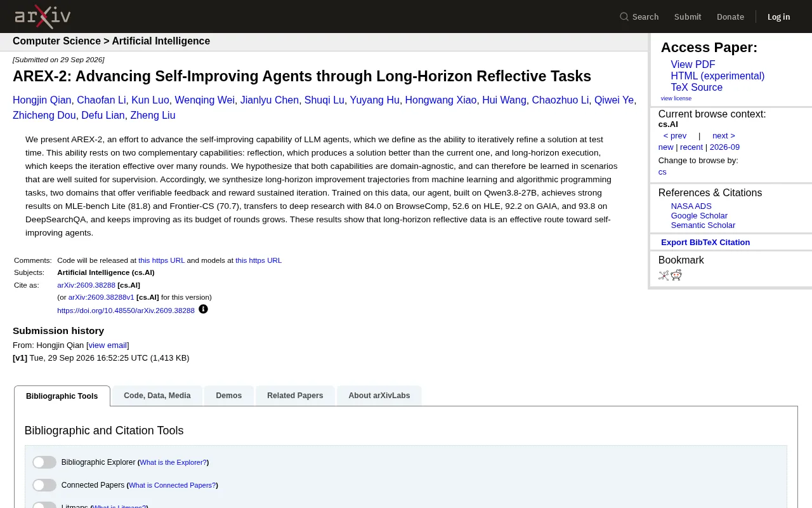Open the arXiv:2609.38288 cite link
Viewport: 812px width, 508px height.
pyautogui.click(x=86, y=285)
